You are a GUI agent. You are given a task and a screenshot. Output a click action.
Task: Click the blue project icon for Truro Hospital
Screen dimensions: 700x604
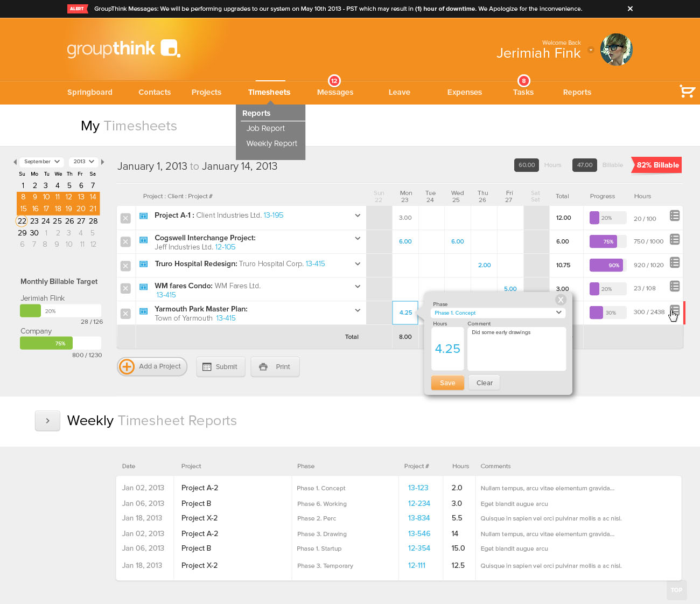[144, 264]
